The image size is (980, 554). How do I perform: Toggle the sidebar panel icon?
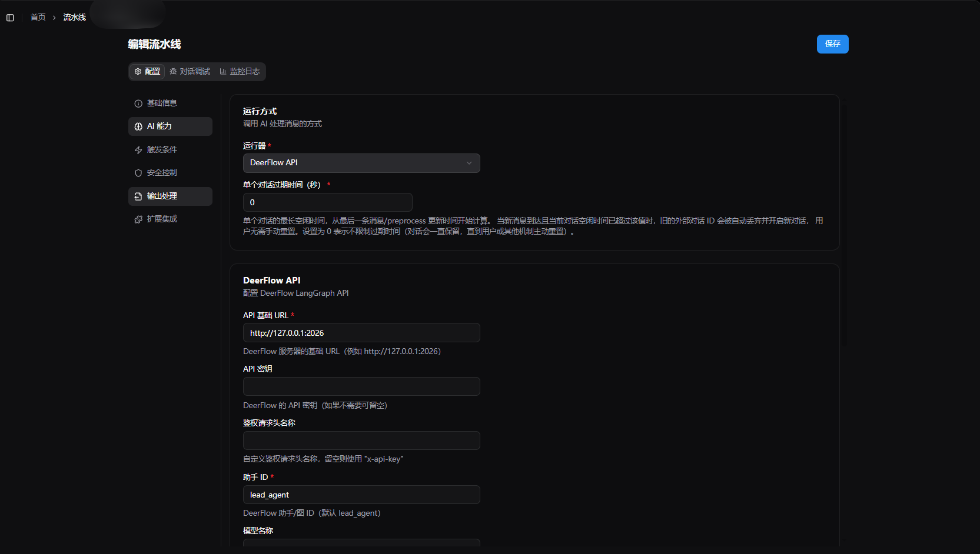10,18
